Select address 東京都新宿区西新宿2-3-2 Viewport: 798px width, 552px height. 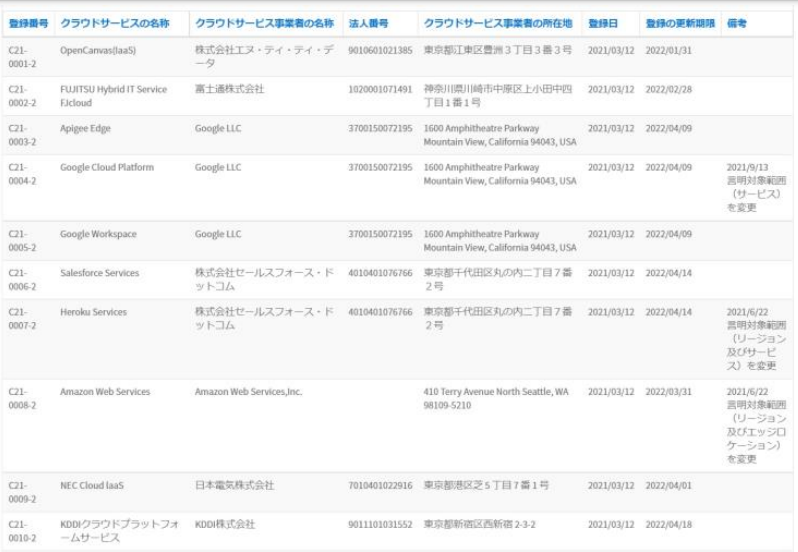pyautogui.click(x=479, y=524)
